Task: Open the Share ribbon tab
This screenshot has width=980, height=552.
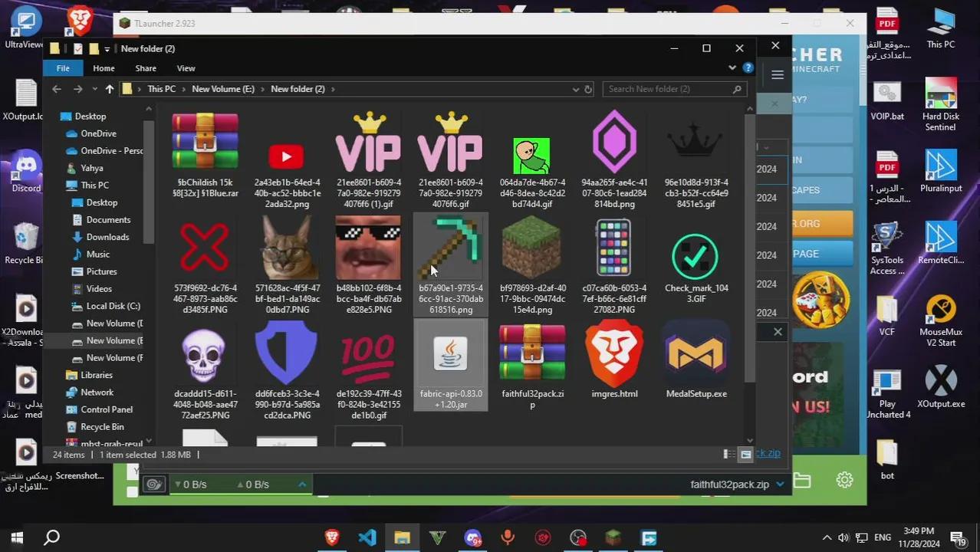Action: [x=146, y=68]
